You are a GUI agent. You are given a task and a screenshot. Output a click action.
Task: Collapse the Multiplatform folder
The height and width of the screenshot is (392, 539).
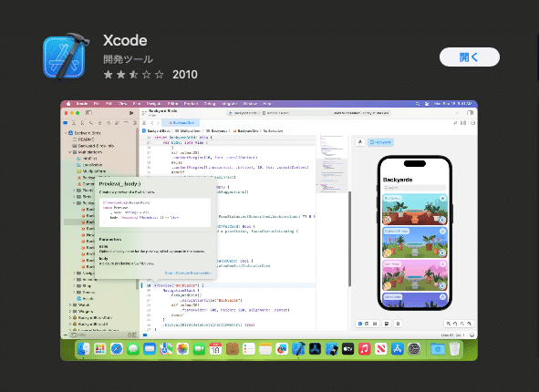pyautogui.click(x=70, y=152)
